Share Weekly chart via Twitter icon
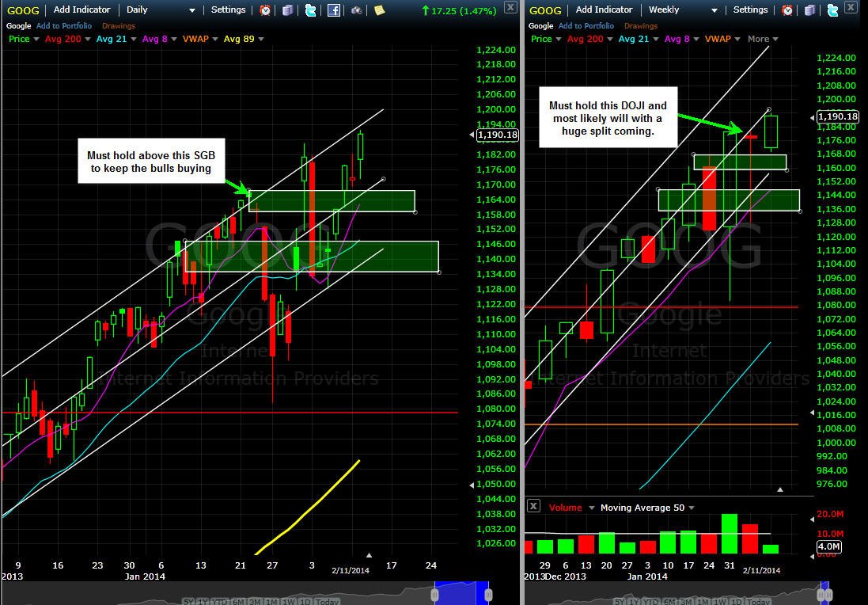This screenshot has height=605, width=868. (832, 10)
